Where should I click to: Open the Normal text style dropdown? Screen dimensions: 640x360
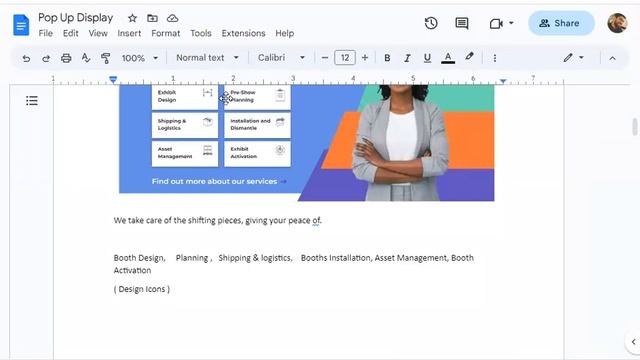tap(207, 58)
